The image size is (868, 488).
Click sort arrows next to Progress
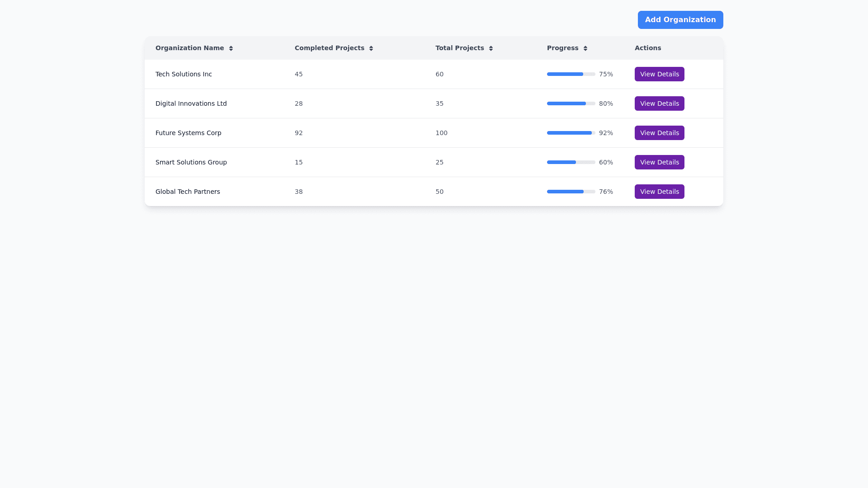pos(585,48)
